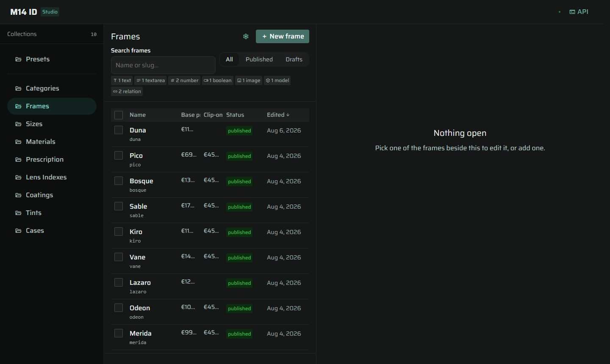Image resolution: width=610 pixels, height=364 pixels.
Task: Click the folder icon beside Materials
Action: [18, 142]
